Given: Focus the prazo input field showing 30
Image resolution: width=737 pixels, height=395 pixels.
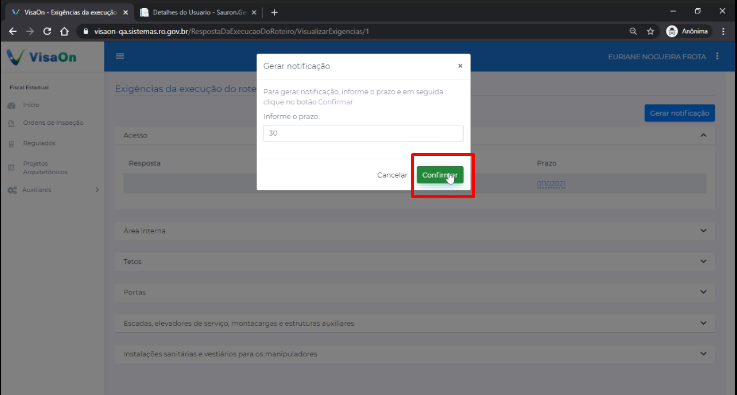Looking at the screenshot, I should pos(363,133).
